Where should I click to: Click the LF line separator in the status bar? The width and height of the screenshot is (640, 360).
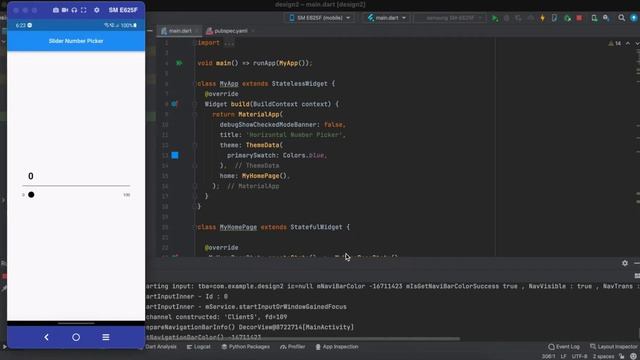(x=563, y=357)
